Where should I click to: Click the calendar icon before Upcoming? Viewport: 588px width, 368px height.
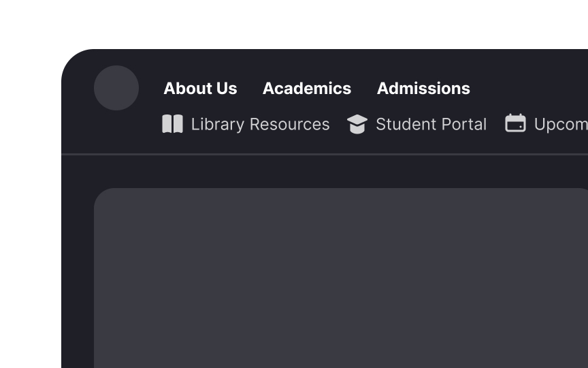click(x=515, y=123)
